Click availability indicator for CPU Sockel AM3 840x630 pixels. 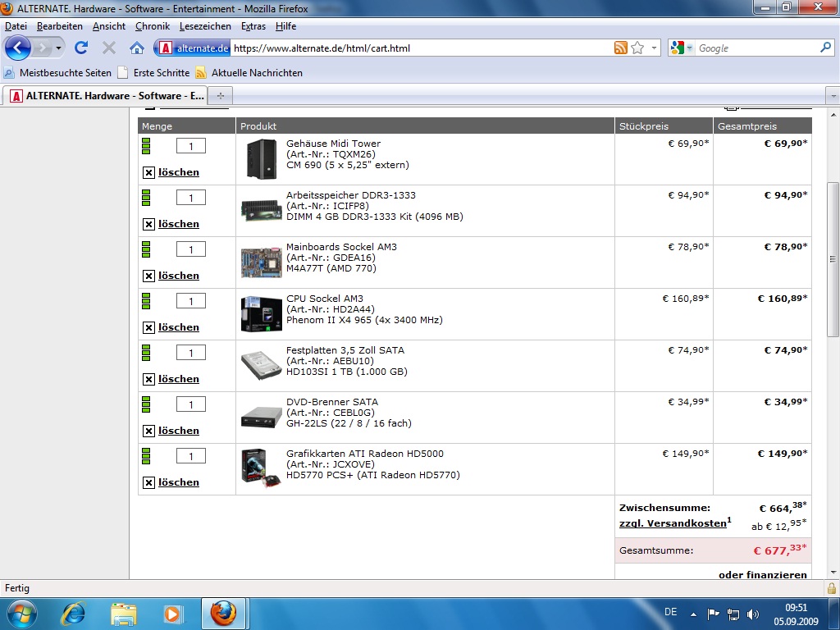(x=146, y=301)
